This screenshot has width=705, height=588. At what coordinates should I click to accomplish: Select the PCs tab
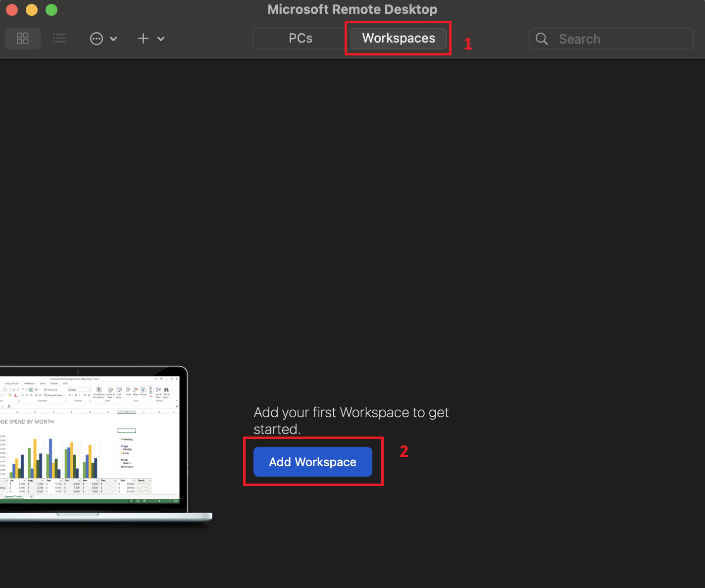click(301, 39)
